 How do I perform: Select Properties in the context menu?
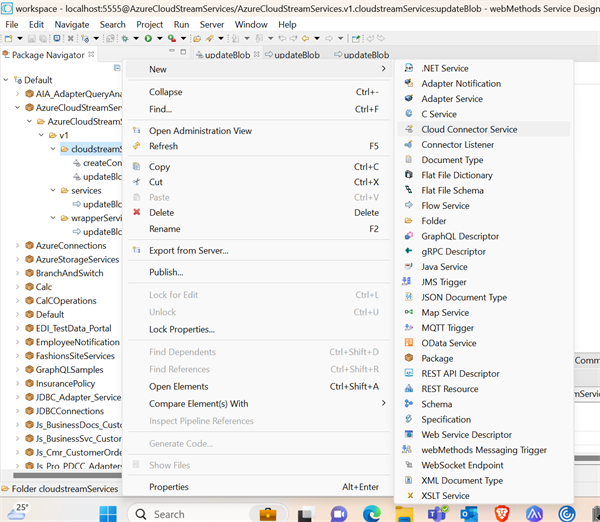click(259, 487)
